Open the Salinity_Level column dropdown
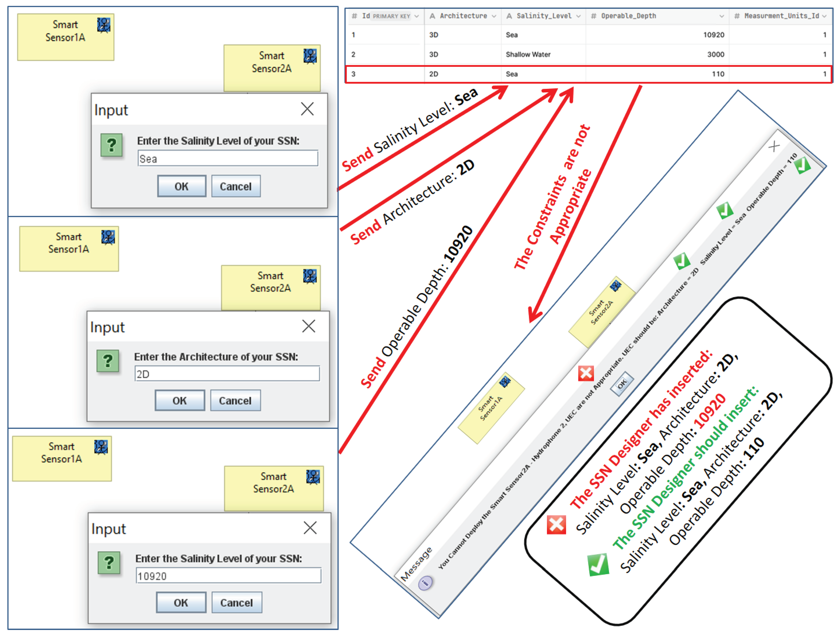 (579, 16)
